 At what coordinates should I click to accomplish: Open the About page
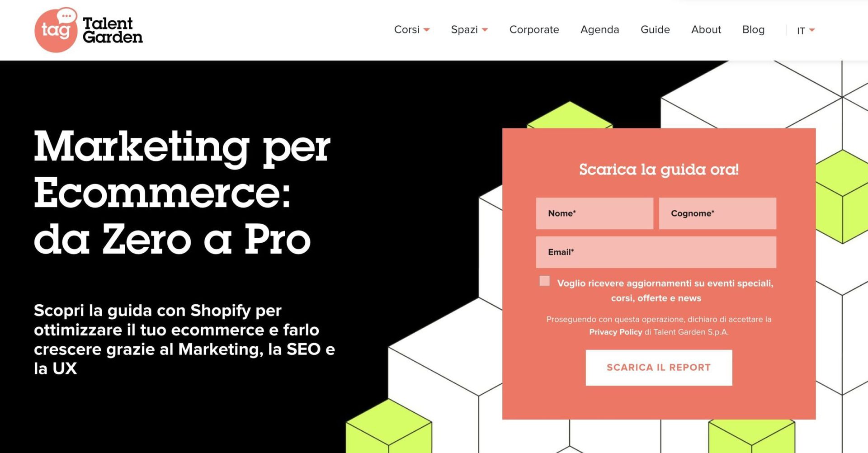pyautogui.click(x=706, y=30)
